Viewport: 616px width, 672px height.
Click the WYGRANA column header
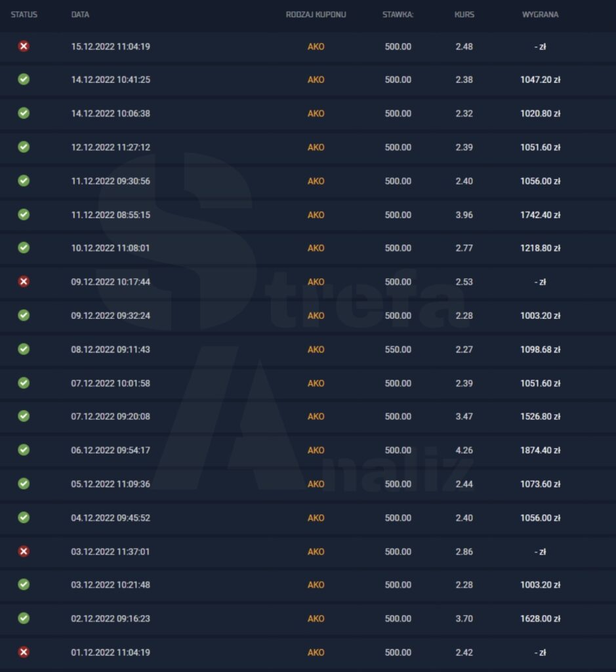[540, 14]
